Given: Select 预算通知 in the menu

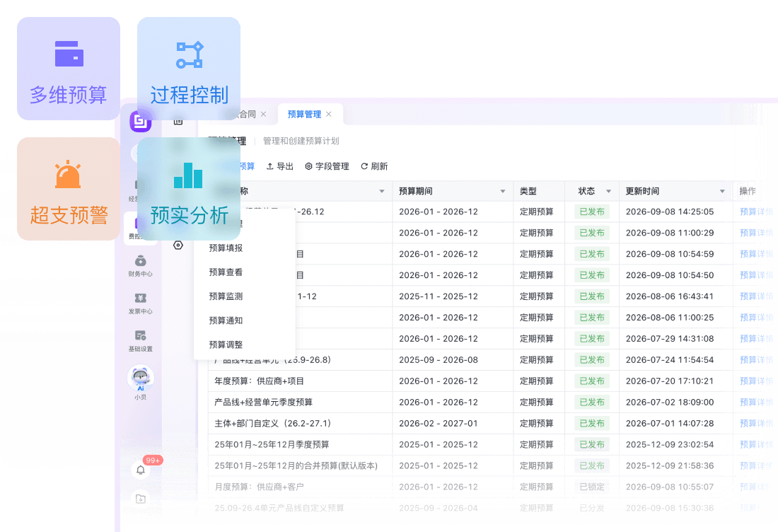Looking at the screenshot, I should tap(226, 320).
